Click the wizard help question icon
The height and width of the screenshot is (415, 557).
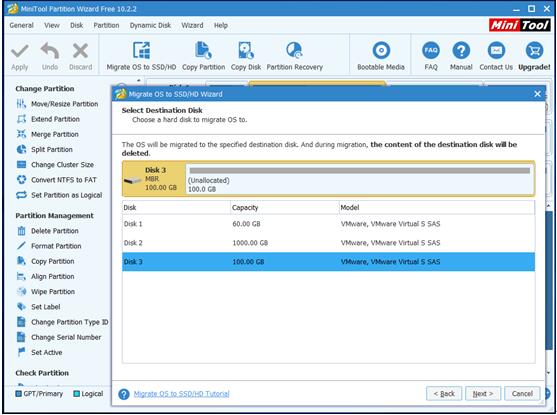click(x=124, y=394)
